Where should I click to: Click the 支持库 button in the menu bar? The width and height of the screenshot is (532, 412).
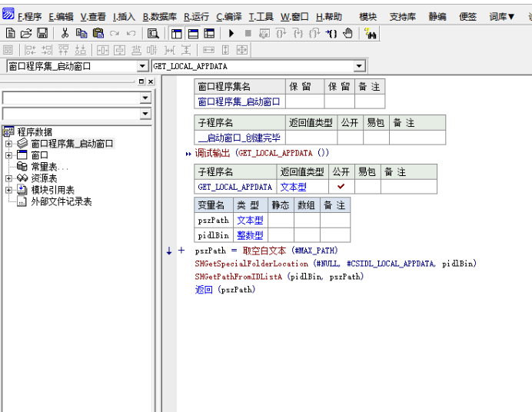tap(404, 16)
